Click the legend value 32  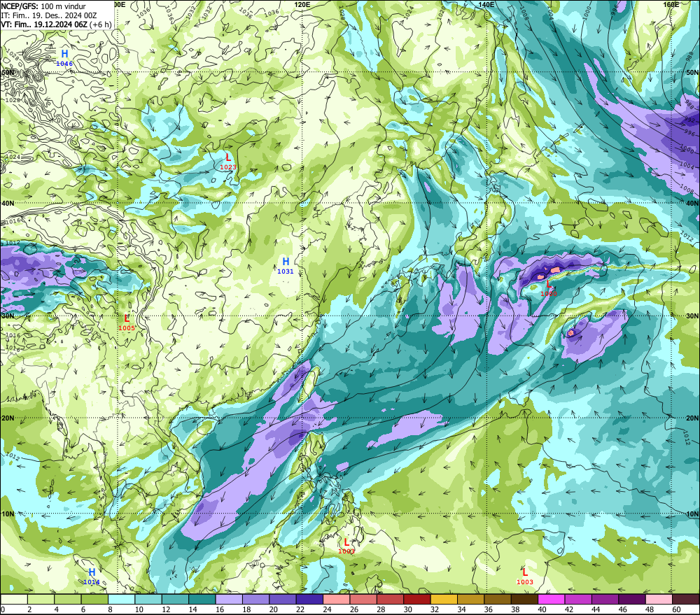(x=435, y=609)
